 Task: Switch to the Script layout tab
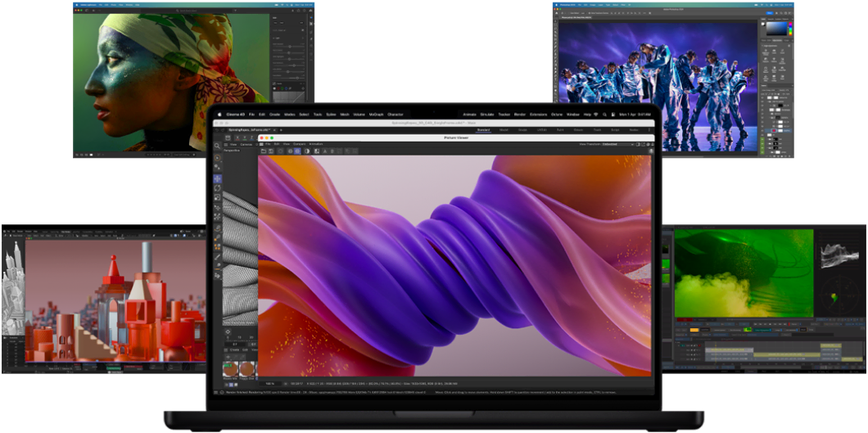(x=615, y=130)
